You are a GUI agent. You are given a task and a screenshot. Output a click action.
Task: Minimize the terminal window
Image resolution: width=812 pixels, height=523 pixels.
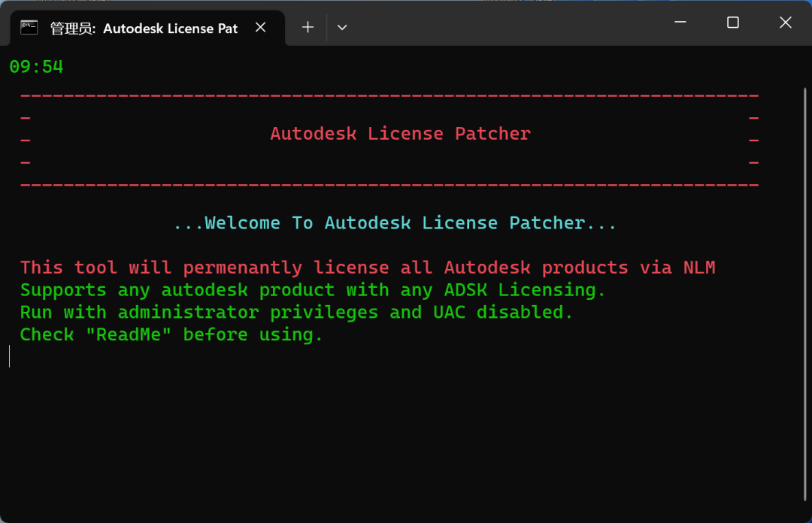pos(680,23)
